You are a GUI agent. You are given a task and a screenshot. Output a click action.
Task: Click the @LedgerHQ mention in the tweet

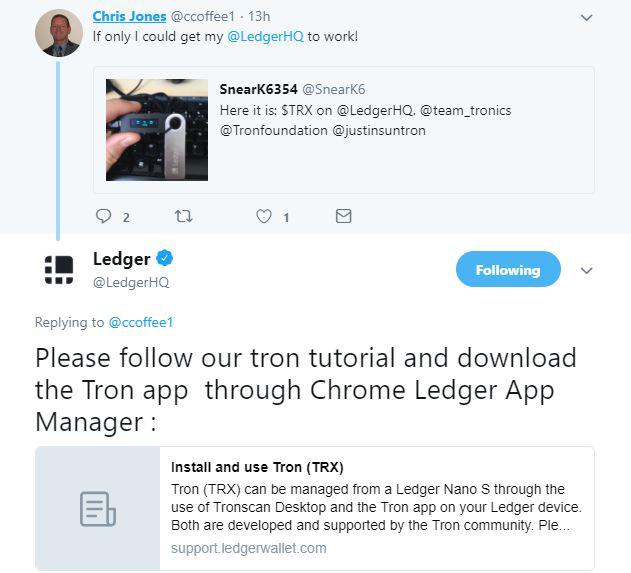265,37
